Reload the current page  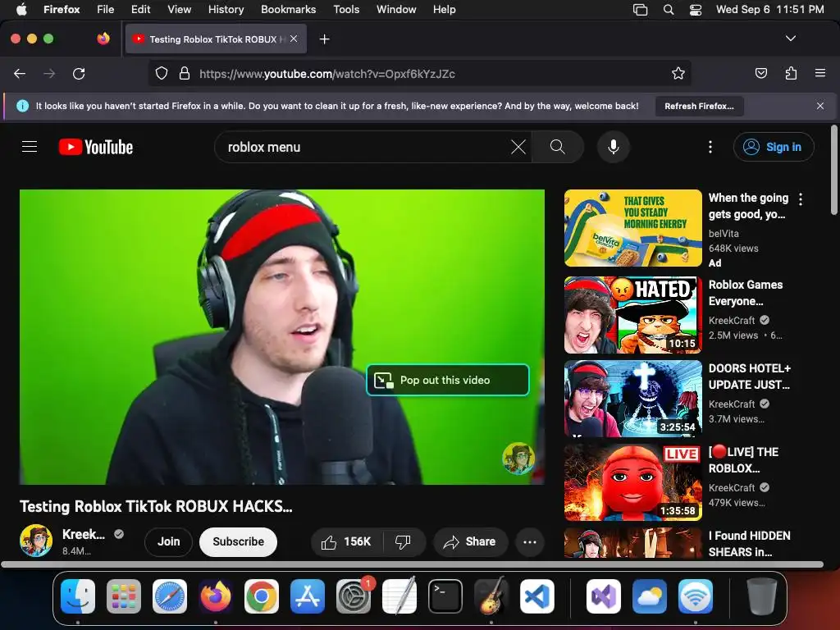(79, 73)
